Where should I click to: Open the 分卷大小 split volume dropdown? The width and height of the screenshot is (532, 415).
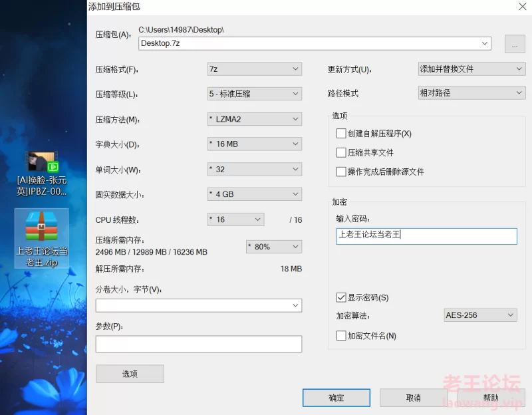pos(198,305)
